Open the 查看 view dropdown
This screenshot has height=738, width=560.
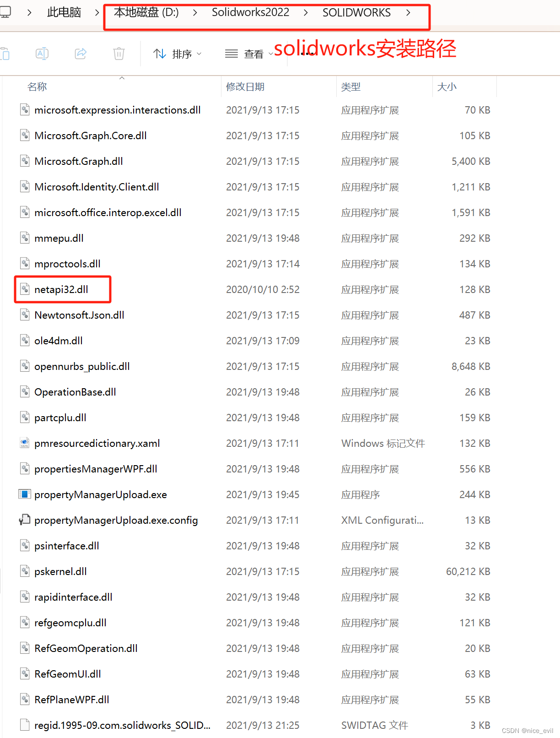point(249,54)
